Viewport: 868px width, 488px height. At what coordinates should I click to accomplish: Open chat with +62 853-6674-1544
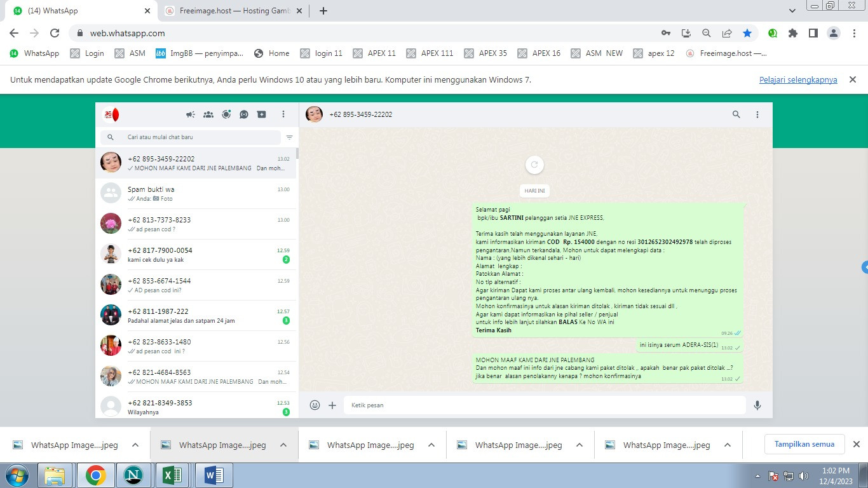click(196, 285)
